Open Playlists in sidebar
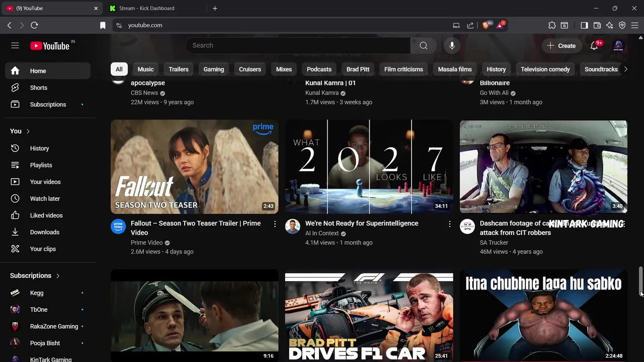Screen dimensions: 644x362 48,165
